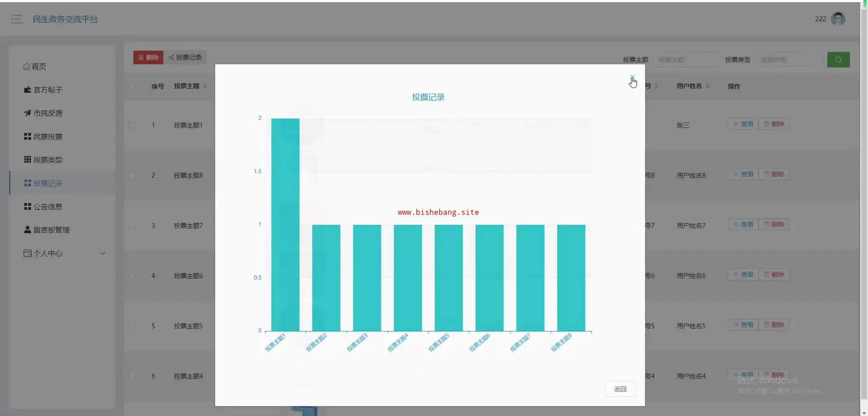Sort by 用户姓名 column arrows

(708, 86)
